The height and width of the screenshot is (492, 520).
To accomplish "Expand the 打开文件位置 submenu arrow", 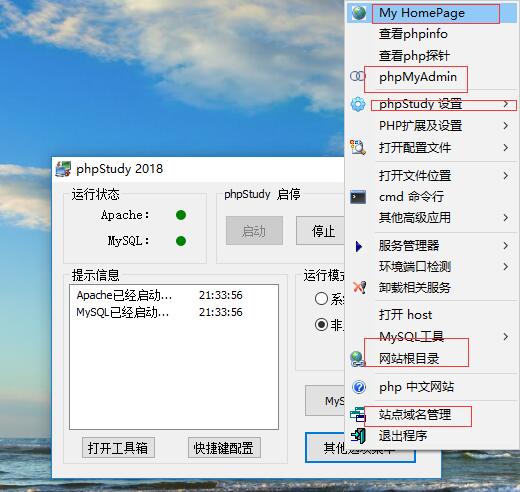I will (x=506, y=176).
